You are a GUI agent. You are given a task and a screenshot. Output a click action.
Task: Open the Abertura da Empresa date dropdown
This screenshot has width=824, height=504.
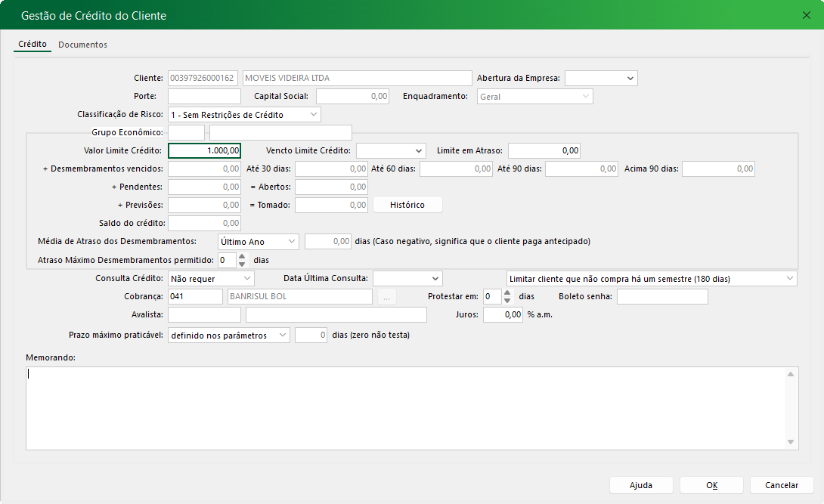(x=630, y=79)
